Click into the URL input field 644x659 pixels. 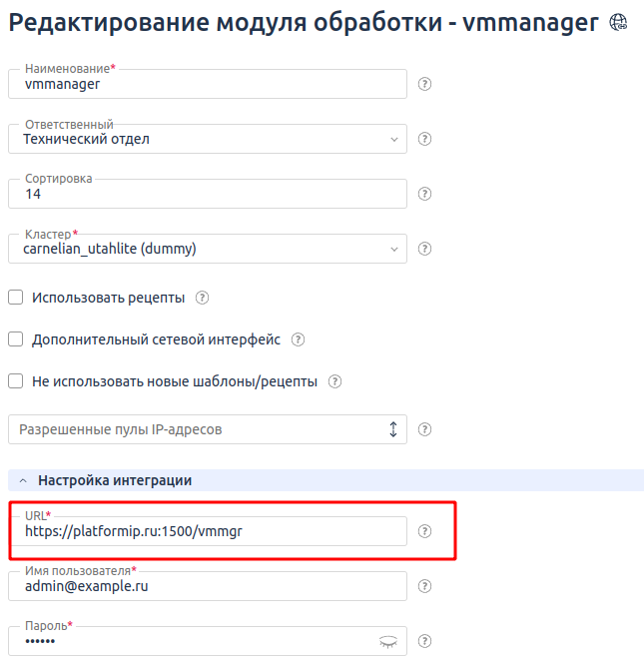point(208,532)
